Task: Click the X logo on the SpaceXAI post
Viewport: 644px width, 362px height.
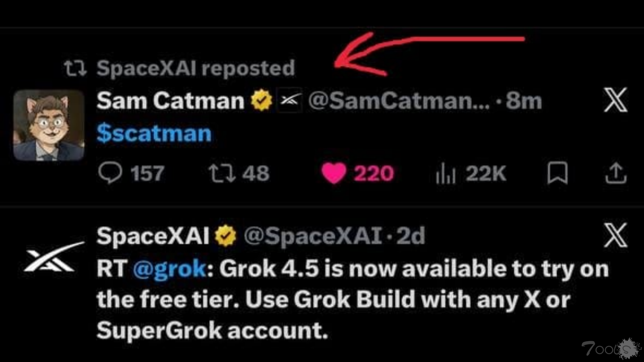Action: [x=615, y=235]
